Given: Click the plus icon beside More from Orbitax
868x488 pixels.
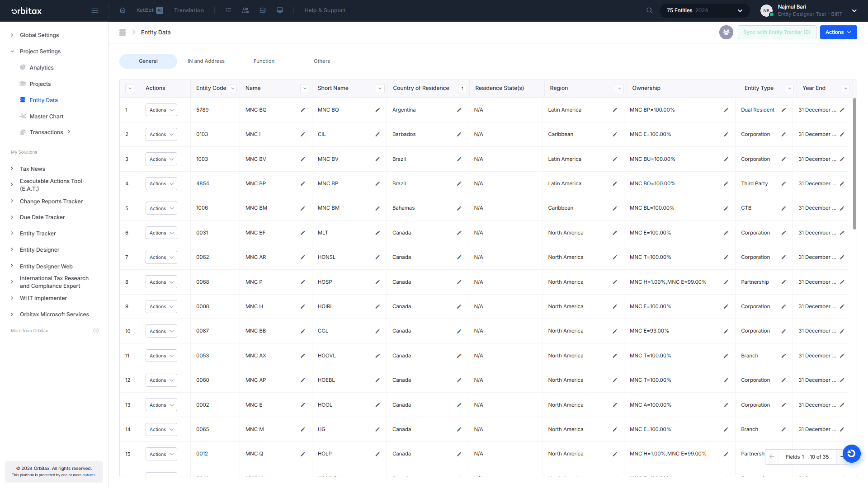Looking at the screenshot, I should pyautogui.click(x=96, y=331).
